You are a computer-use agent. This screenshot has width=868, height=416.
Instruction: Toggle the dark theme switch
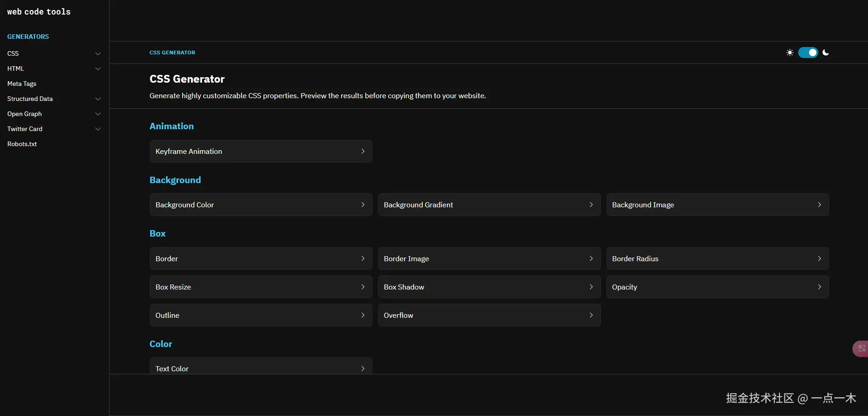tap(808, 53)
